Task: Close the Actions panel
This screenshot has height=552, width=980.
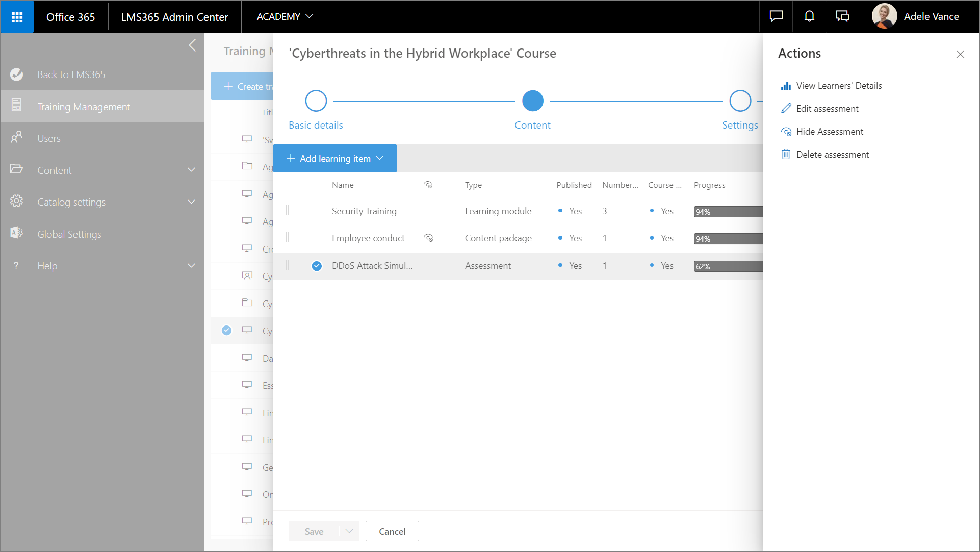Action: coord(960,54)
